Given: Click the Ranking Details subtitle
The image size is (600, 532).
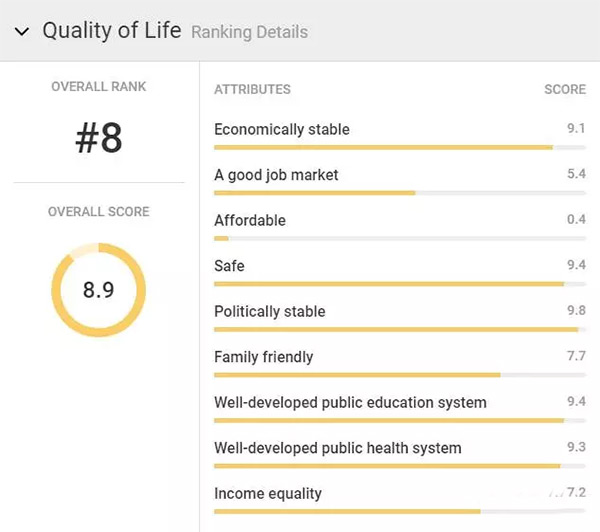Looking at the screenshot, I should tap(249, 32).
